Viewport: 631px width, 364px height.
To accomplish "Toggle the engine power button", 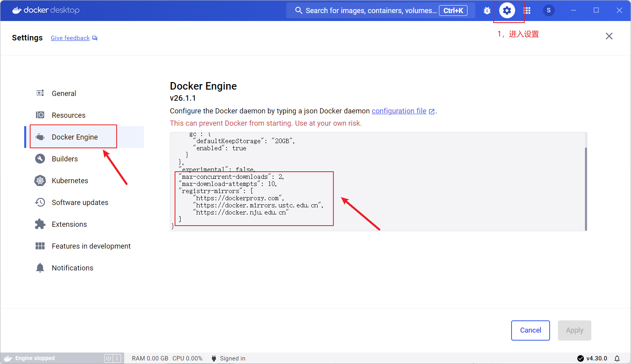I will click(108, 358).
